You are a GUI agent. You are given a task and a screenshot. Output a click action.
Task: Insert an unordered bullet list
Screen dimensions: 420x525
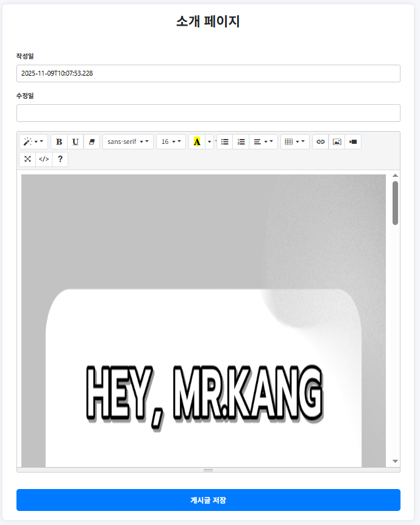tap(225, 141)
